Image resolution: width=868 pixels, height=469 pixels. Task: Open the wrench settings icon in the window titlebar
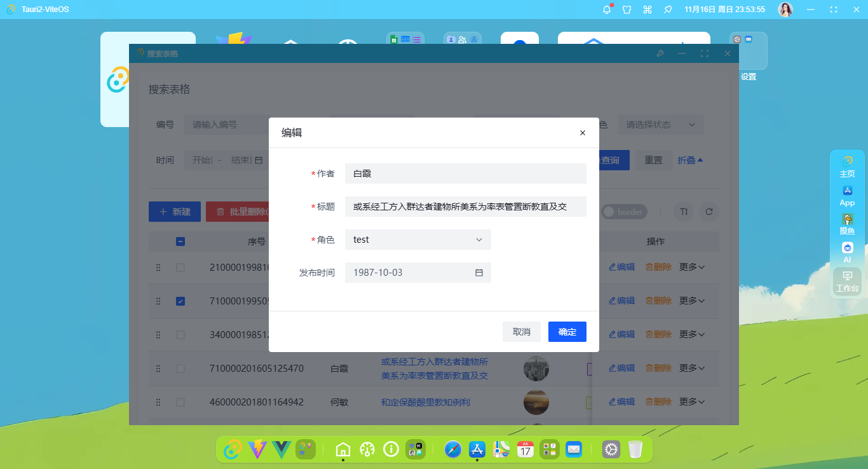point(660,53)
